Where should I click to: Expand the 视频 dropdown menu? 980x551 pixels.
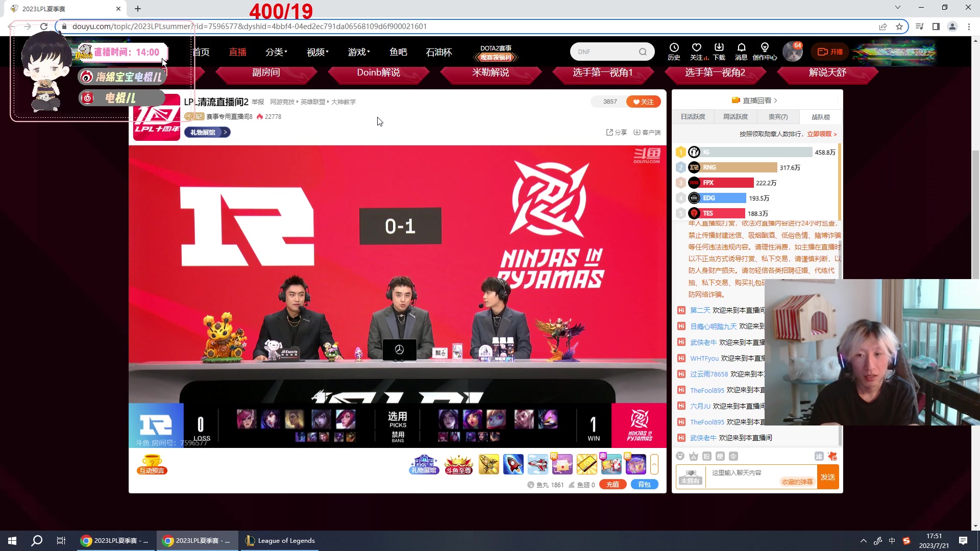pyautogui.click(x=317, y=52)
